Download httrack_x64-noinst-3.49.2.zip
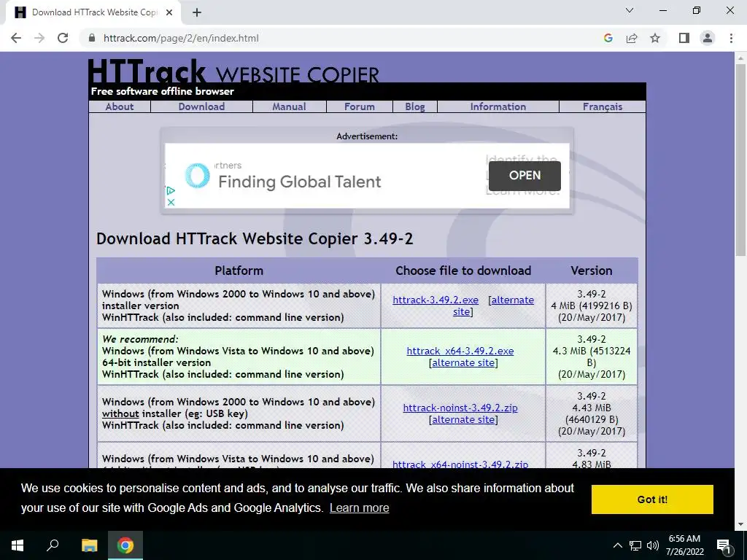747x560 pixels. (460, 464)
